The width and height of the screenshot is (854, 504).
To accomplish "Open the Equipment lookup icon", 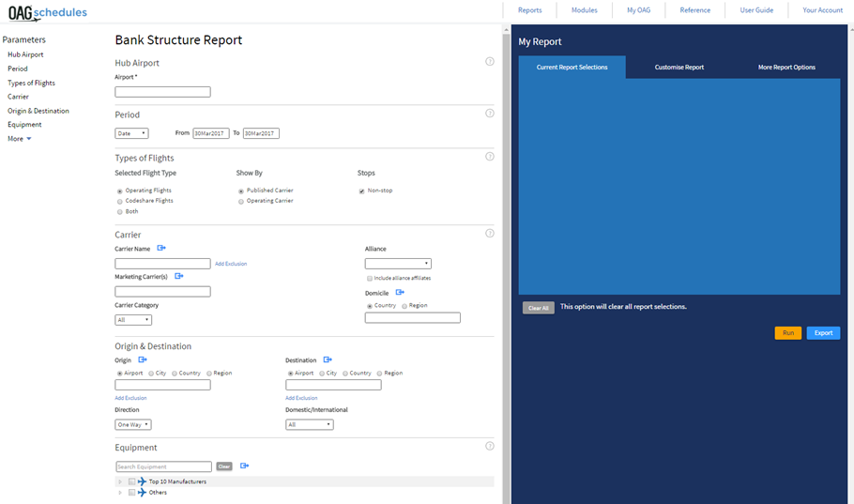I will point(245,466).
